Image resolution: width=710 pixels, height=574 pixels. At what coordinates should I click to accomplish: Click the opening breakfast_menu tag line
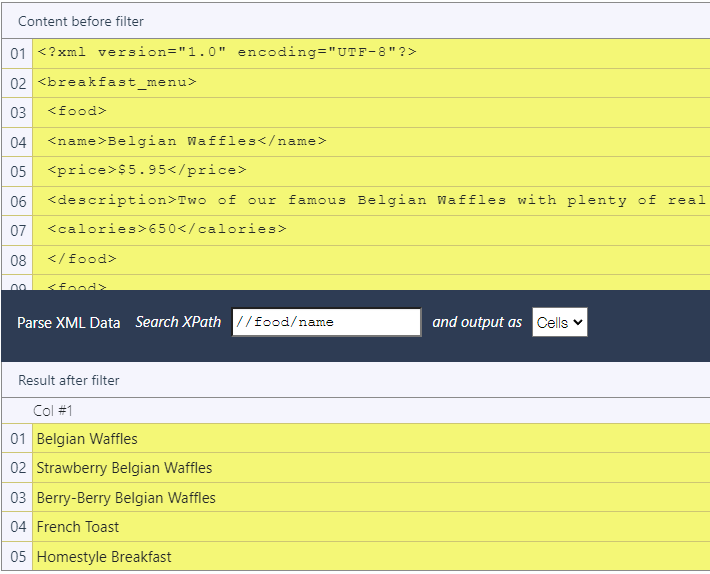[117, 83]
